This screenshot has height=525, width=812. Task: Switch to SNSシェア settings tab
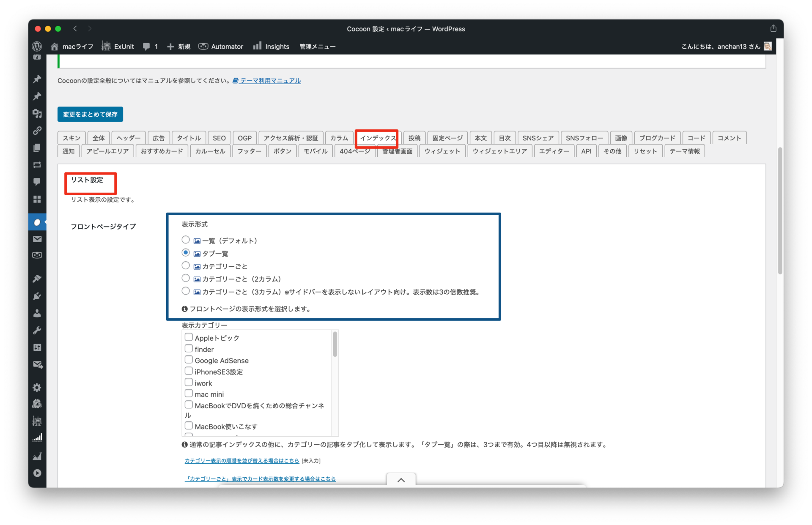[x=538, y=138]
